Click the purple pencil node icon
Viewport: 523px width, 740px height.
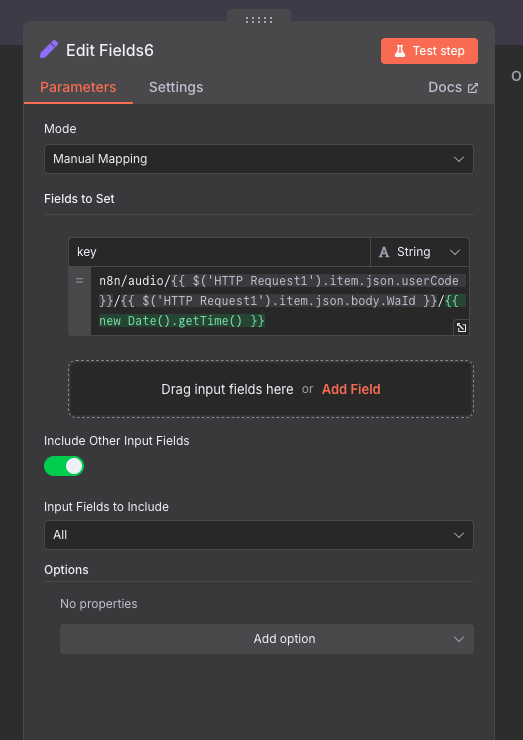pyautogui.click(x=49, y=50)
